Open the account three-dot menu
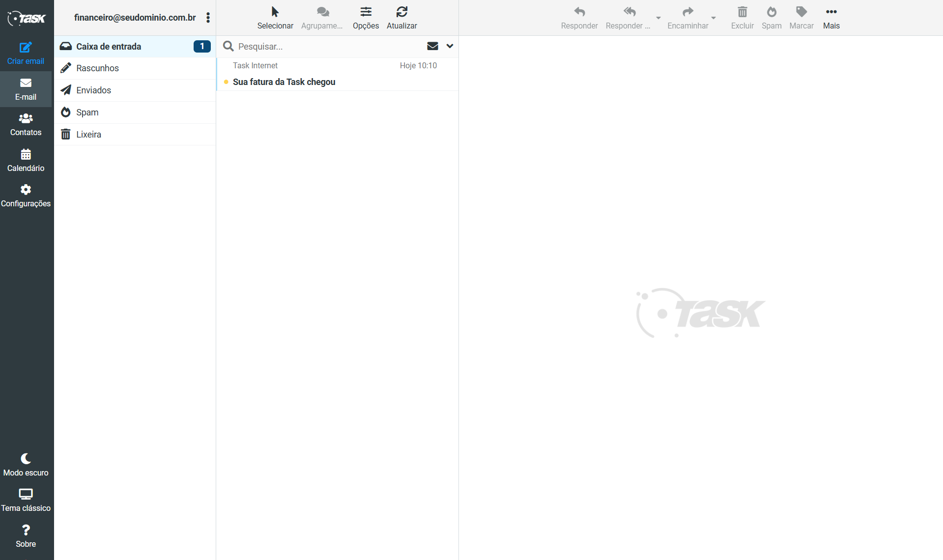 (208, 18)
